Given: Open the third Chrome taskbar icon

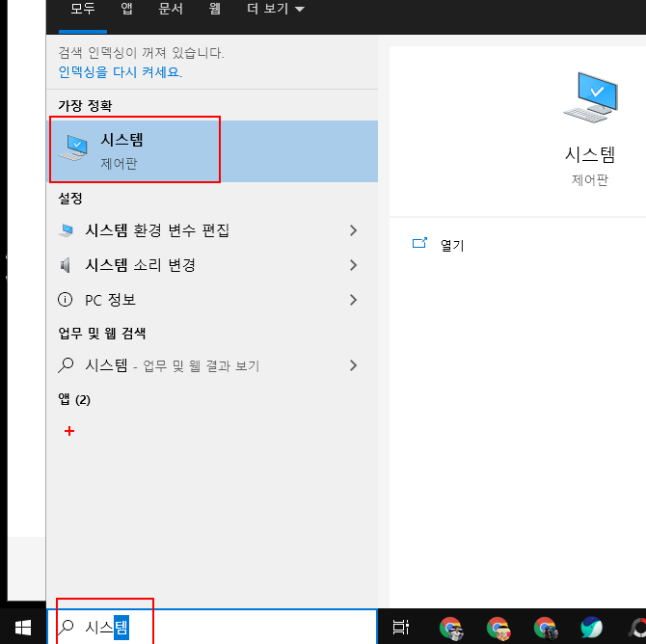Looking at the screenshot, I should pyautogui.click(x=546, y=629).
